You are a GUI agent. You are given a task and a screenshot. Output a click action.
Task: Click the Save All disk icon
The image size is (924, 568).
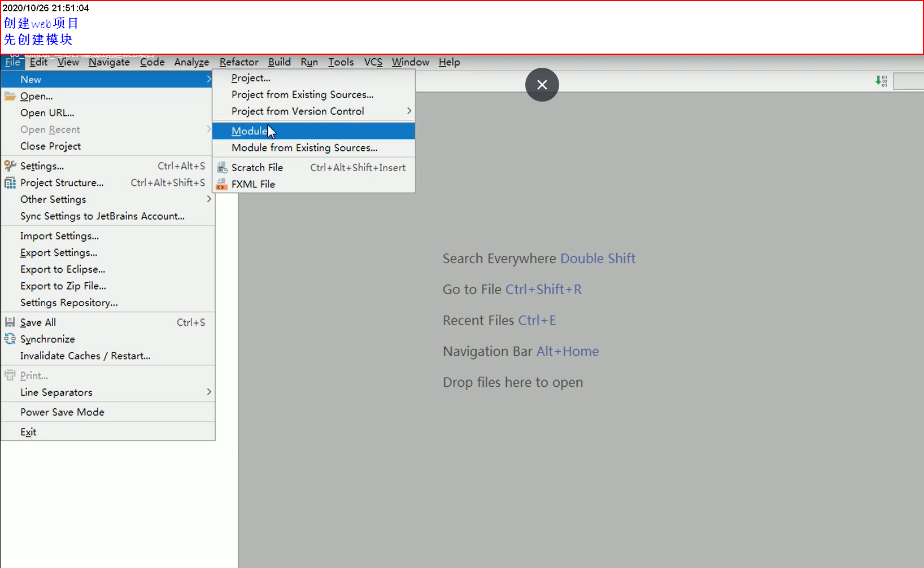pyautogui.click(x=10, y=322)
